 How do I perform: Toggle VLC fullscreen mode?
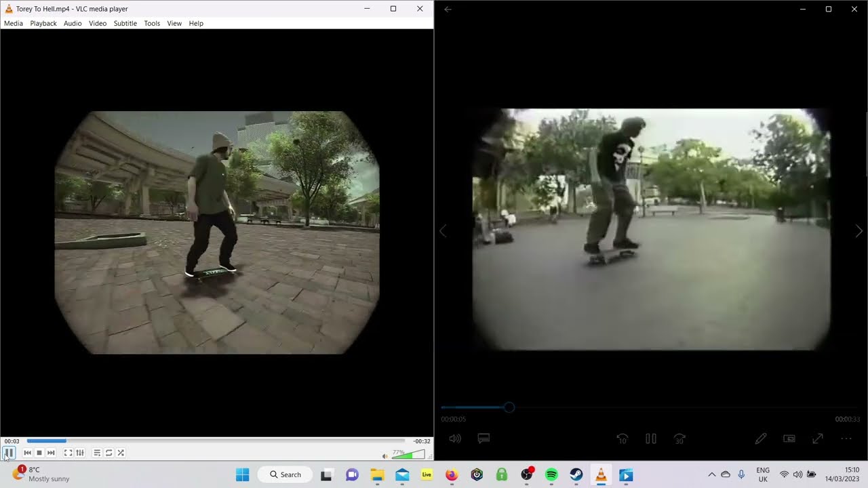click(68, 453)
